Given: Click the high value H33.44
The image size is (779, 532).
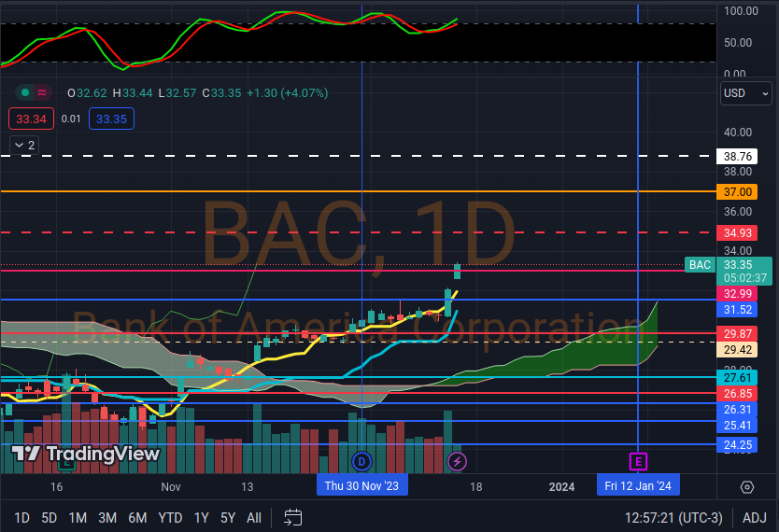Looking at the screenshot, I should [x=132, y=92].
